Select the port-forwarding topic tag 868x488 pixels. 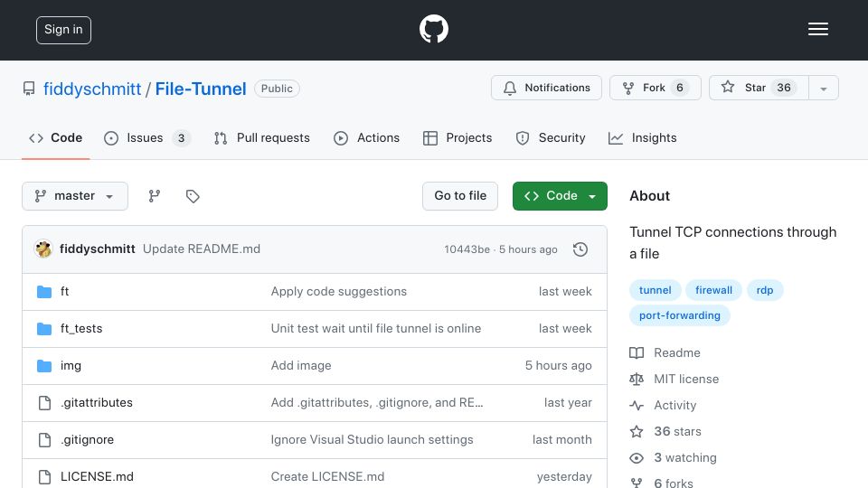coord(679,315)
